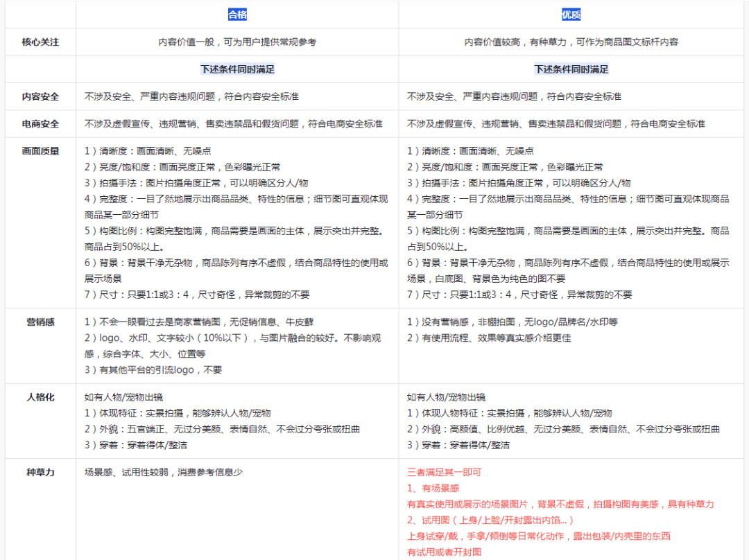Image resolution: width=749 pixels, height=560 pixels.
Task: Select the bold 下述条件同时满足 text under 优质
Action: [x=571, y=69]
